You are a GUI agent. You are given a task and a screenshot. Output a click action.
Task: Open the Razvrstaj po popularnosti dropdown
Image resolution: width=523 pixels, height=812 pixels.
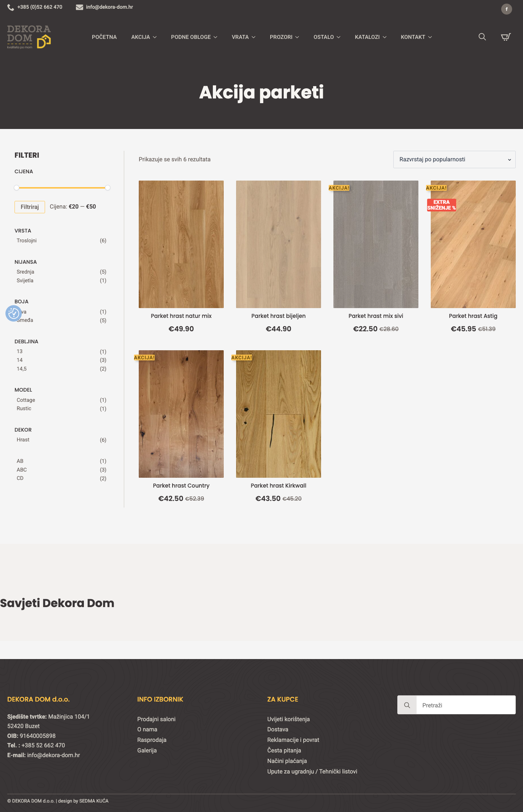coord(454,159)
